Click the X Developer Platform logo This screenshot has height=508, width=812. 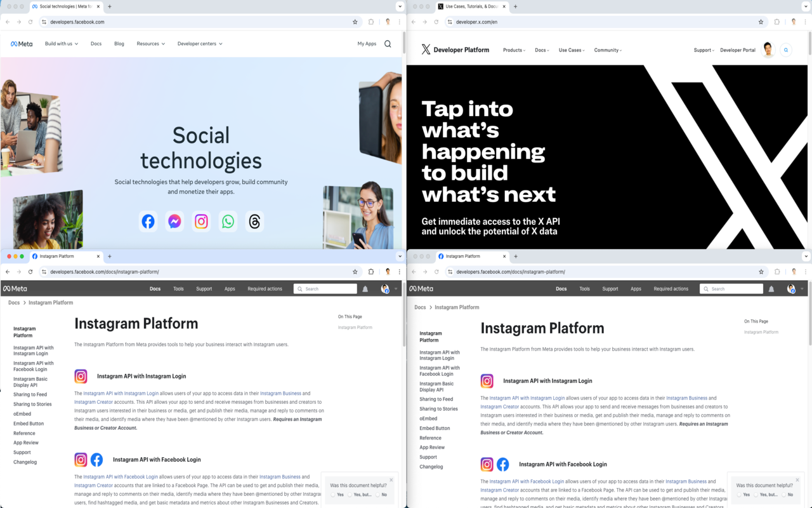(455, 50)
